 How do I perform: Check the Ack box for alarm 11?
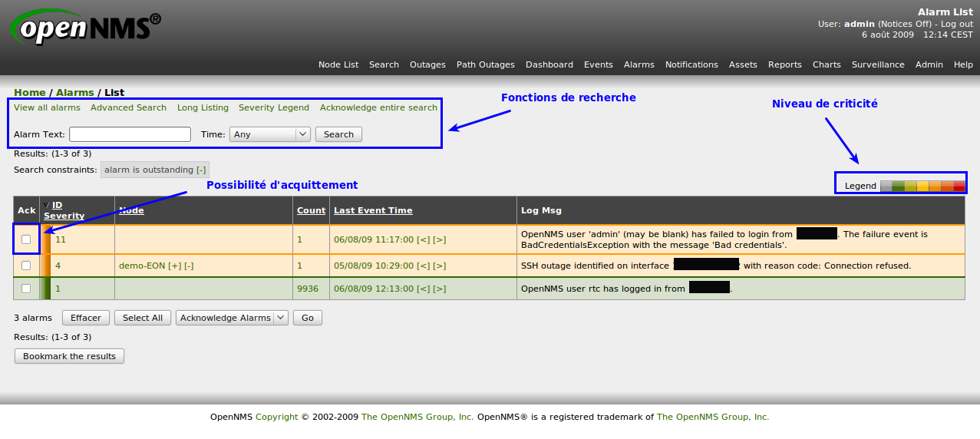26,239
